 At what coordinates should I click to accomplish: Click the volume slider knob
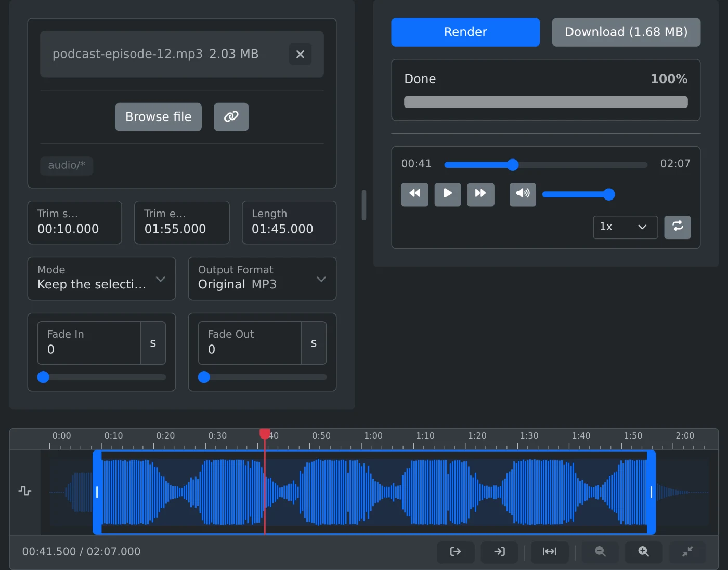(x=609, y=194)
